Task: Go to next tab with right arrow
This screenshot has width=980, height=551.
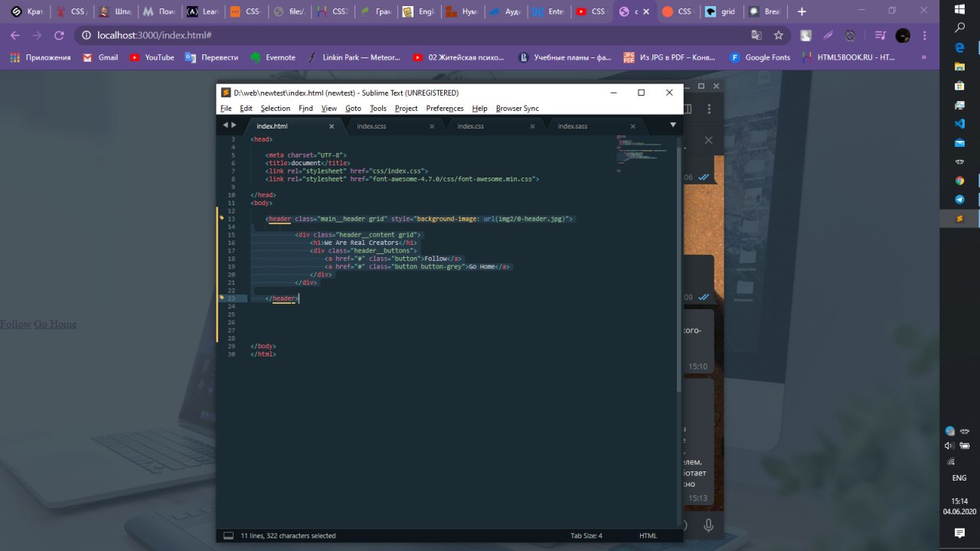Action: (x=234, y=125)
